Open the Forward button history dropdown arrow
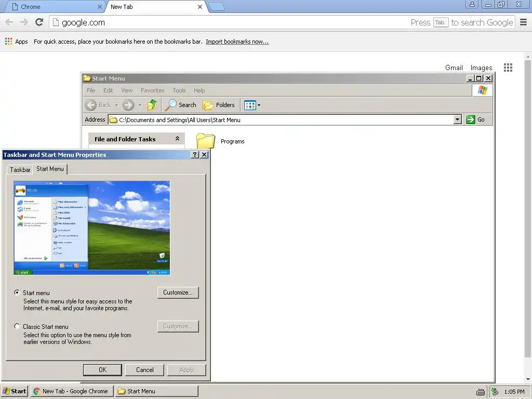 140,105
